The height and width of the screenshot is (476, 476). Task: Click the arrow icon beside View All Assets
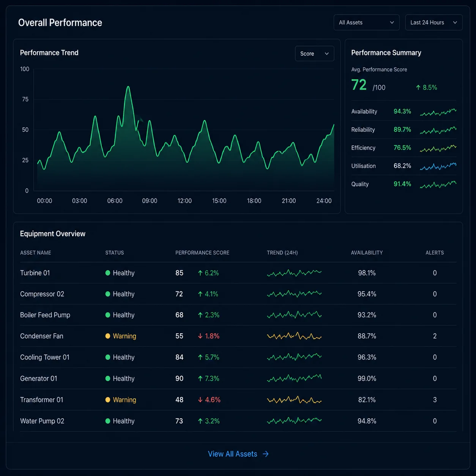point(266,454)
